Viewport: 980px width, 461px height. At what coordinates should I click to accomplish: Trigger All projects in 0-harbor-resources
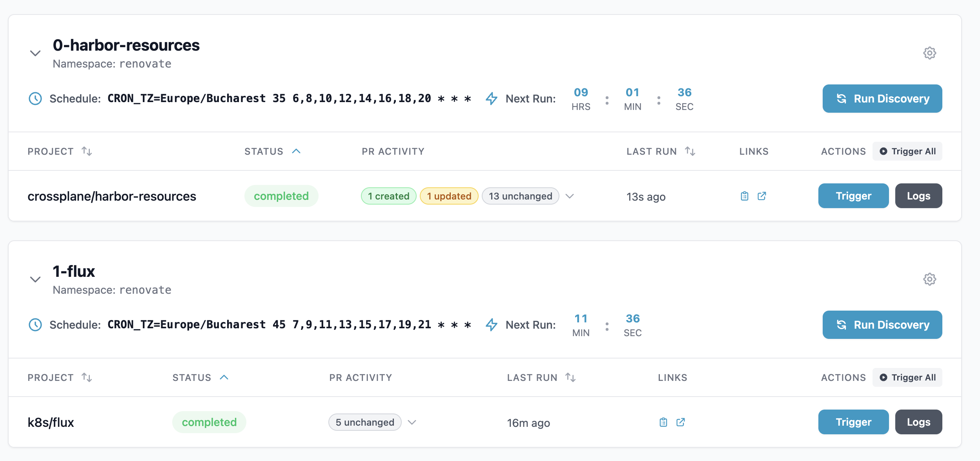click(907, 151)
